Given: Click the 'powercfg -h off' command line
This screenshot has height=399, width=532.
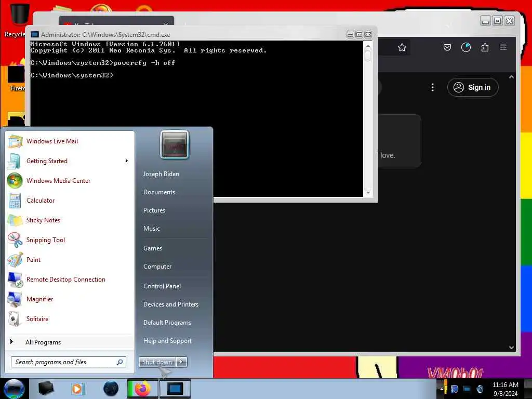Looking at the screenshot, I should pyautogui.click(x=102, y=63).
